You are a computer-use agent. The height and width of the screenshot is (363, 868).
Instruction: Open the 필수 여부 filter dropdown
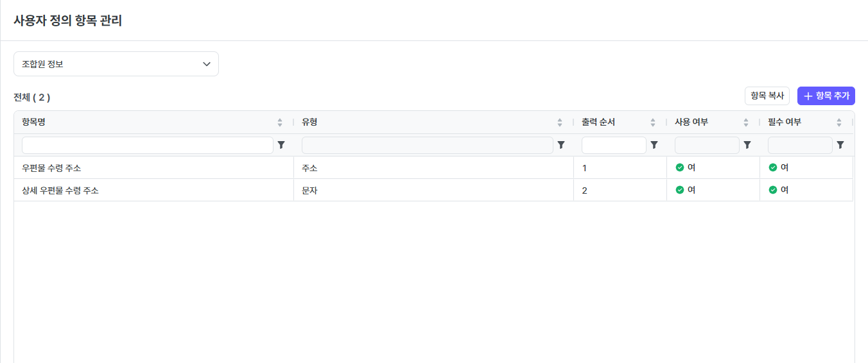click(800, 145)
